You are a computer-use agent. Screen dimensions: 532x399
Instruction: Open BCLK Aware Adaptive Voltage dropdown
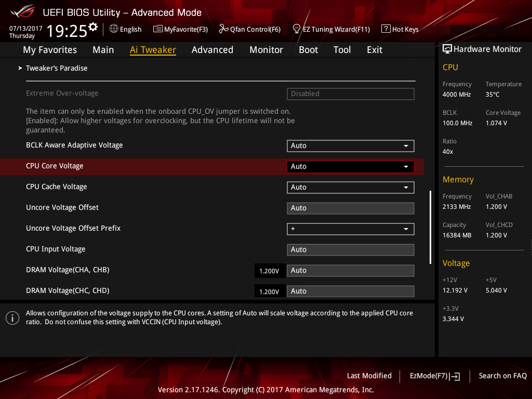[351, 146]
